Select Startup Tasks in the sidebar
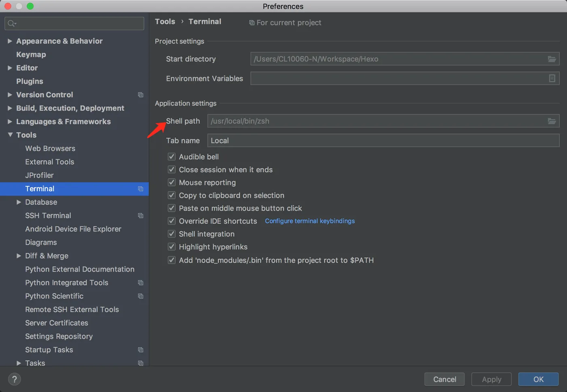 [49, 350]
